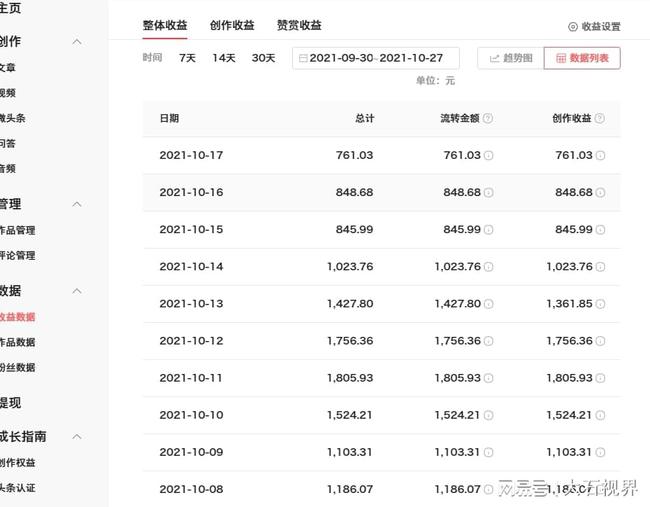The width and height of the screenshot is (650, 507).
Task: Click the 总计 column header
Action: 365,119
